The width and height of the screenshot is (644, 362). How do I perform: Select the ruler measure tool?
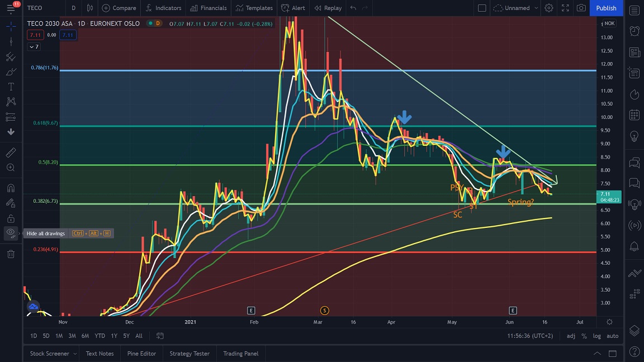point(11,153)
